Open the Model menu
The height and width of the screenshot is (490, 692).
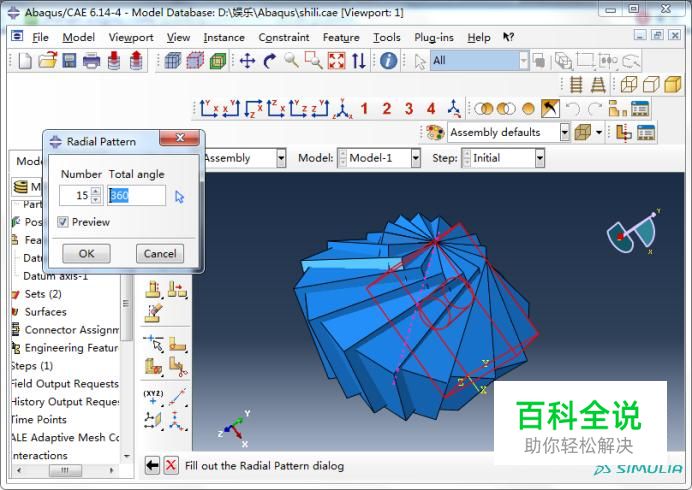pyautogui.click(x=79, y=38)
